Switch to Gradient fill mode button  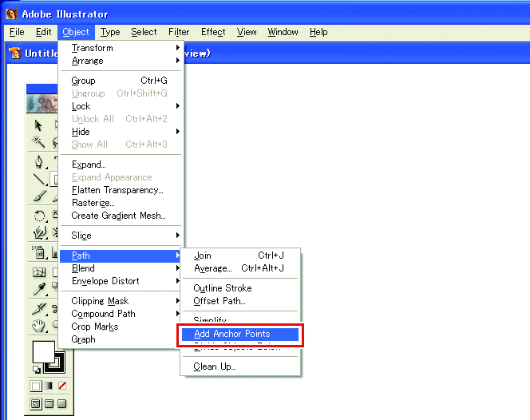[x=49, y=386]
